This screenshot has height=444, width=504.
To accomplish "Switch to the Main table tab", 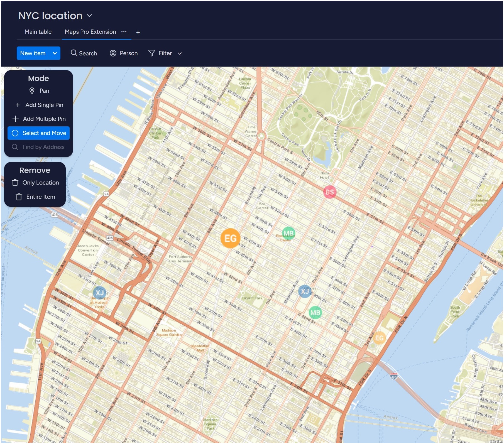I will pyautogui.click(x=38, y=32).
